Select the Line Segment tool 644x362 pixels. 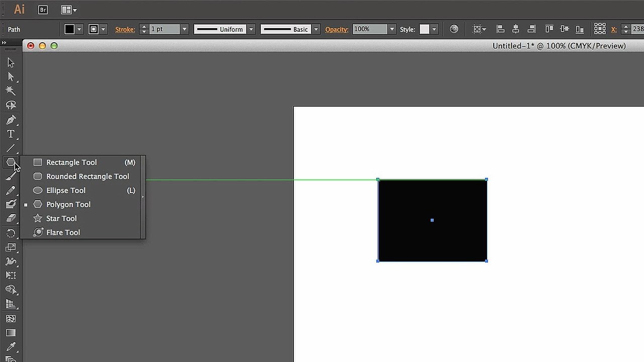click(x=11, y=148)
